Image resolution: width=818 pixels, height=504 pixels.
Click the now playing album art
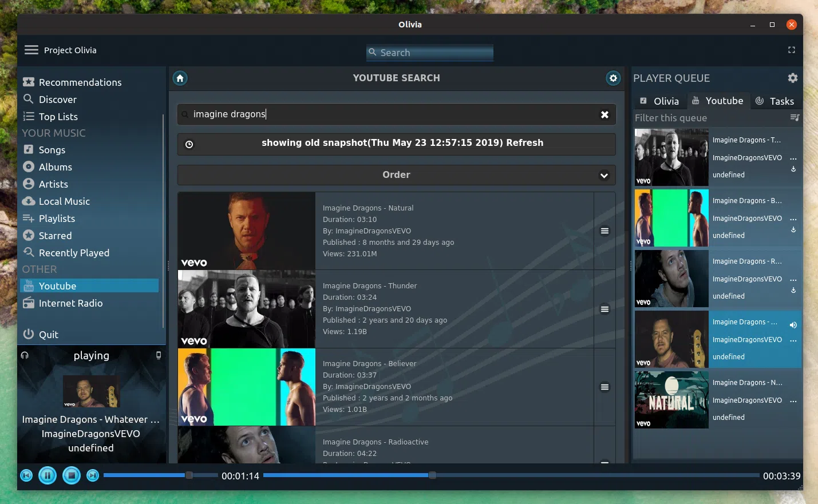pos(92,391)
